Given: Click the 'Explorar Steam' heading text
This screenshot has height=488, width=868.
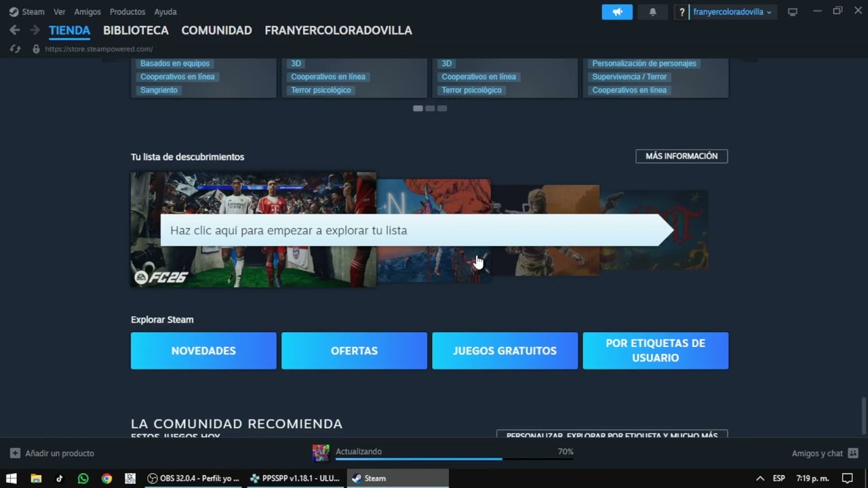Looking at the screenshot, I should [162, 320].
